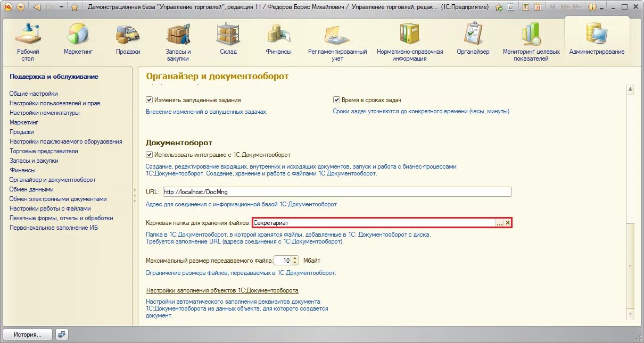The width and height of the screenshot is (644, 343).
Task: Open navigation history dropdown arrow
Action: (x=62, y=7)
